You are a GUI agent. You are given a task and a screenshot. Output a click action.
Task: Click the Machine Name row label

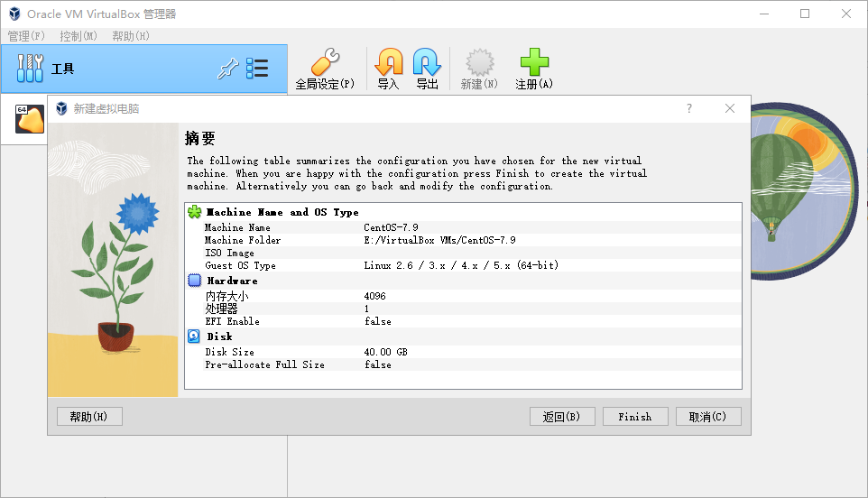click(237, 227)
